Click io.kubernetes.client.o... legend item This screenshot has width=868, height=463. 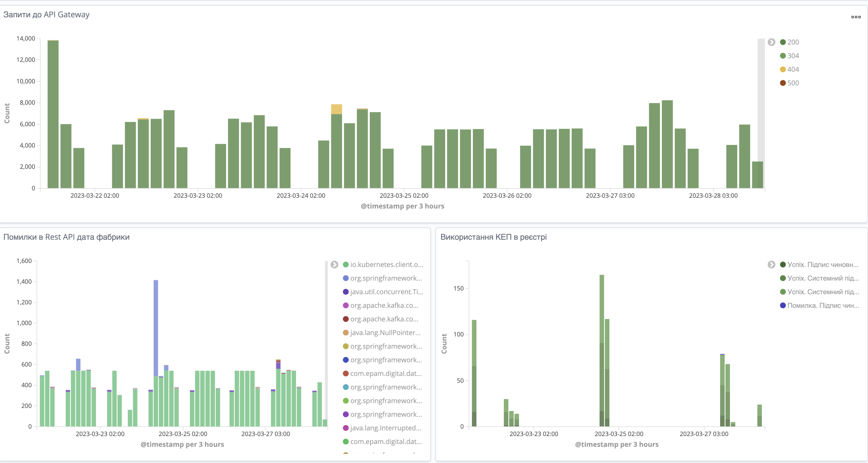(383, 265)
